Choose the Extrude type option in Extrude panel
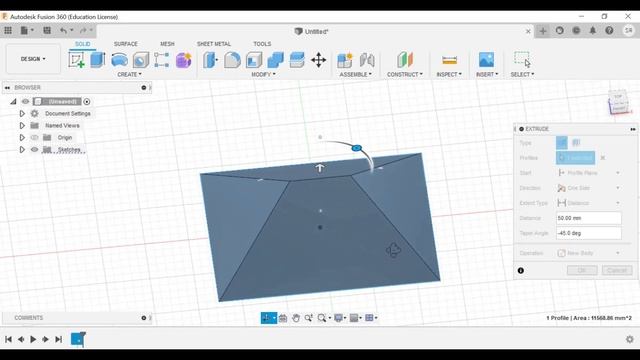The image size is (640, 360). click(562, 142)
